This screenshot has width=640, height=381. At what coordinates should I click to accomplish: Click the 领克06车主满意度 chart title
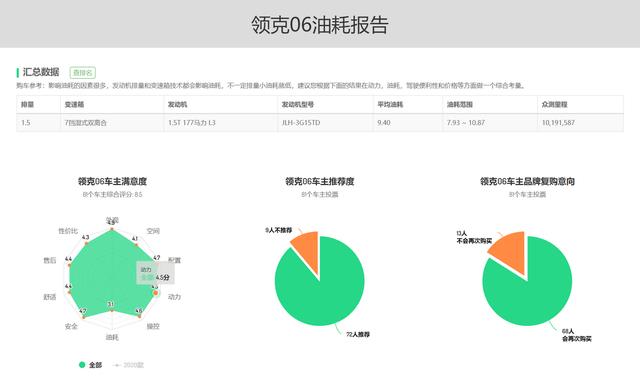click(112, 181)
